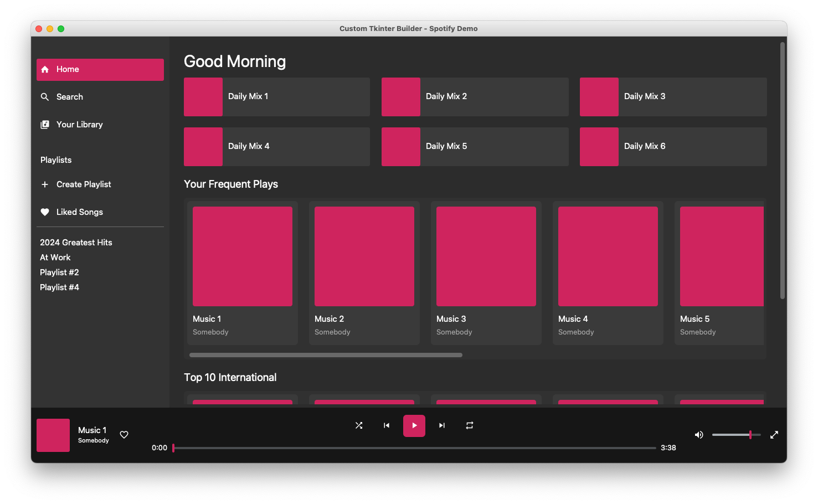Viewport: 818px width, 504px height.
Task: Click the shuffle icon in player
Action: coord(359,425)
